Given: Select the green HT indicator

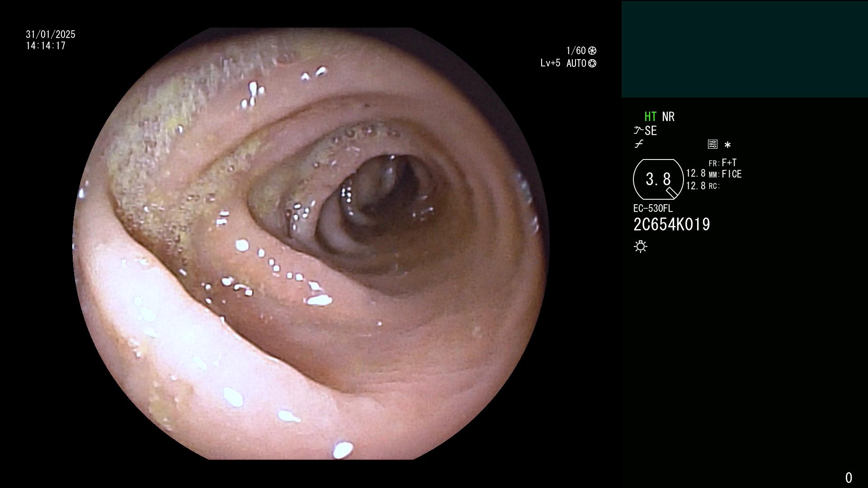Looking at the screenshot, I should click(651, 117).
